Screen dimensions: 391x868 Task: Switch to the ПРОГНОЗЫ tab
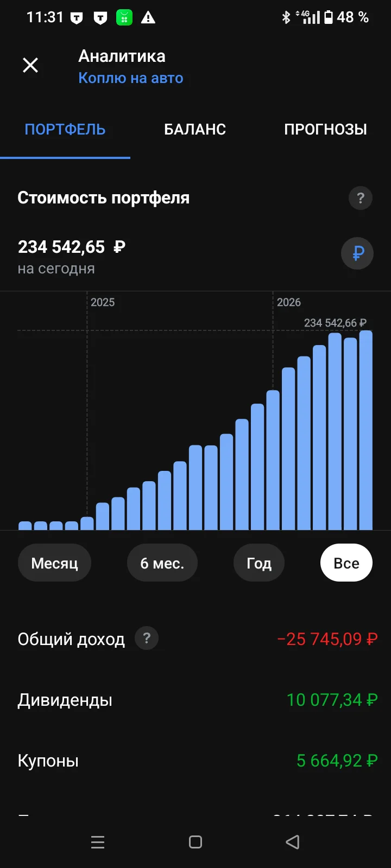[326, 130]
